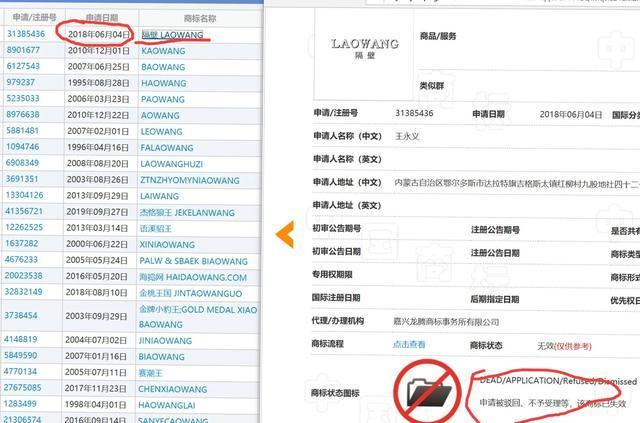Select agency name 嘉兴龙腾商标事务所有限公司
The width and height of the screenshot is (640, 423).
pos(446,322)
